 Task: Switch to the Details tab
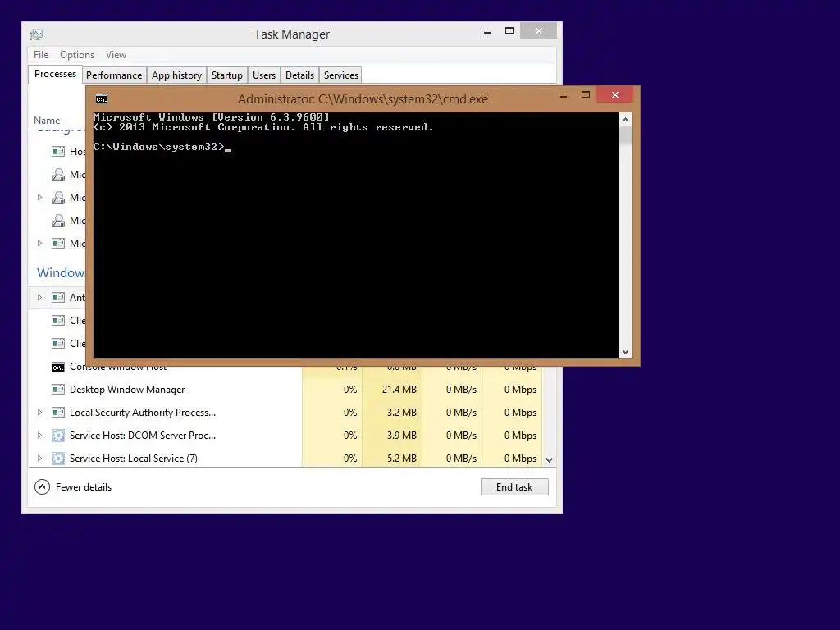[x=299, y=75]
